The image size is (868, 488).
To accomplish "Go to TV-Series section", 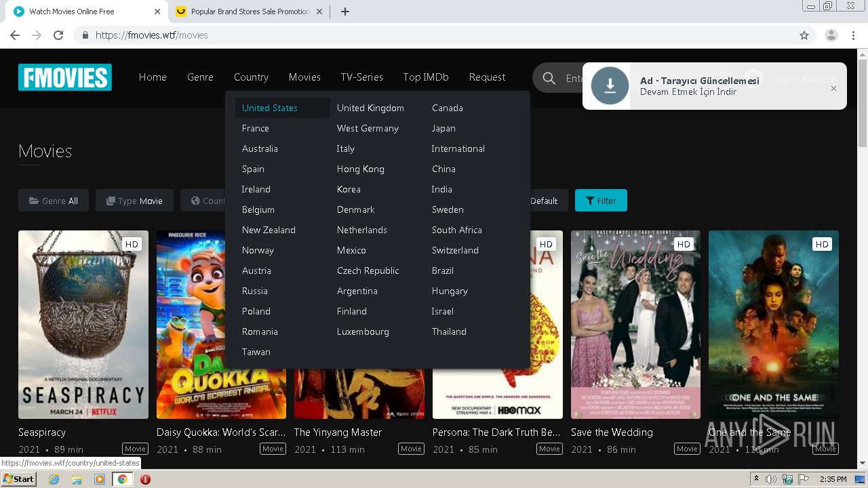I will pyautogui.click(x=361, y=77).
